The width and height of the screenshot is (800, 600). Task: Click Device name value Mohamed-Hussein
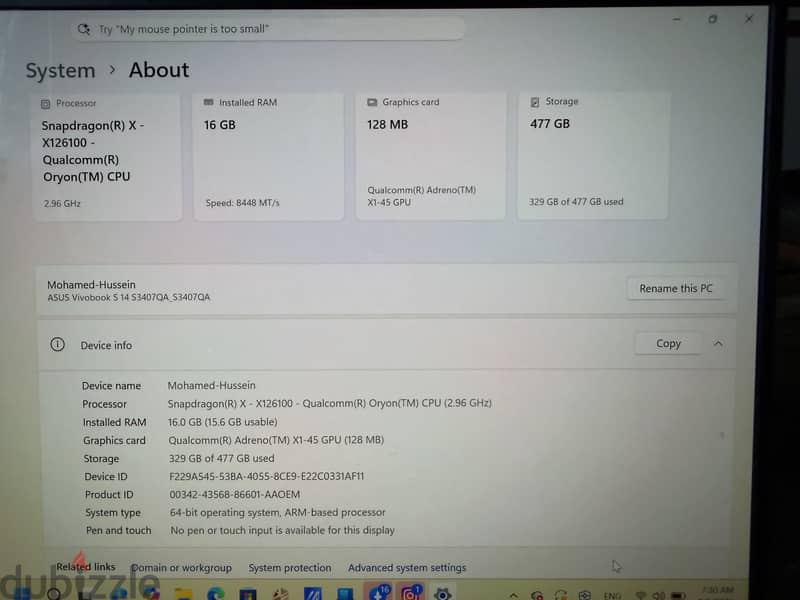click(212, 385)
